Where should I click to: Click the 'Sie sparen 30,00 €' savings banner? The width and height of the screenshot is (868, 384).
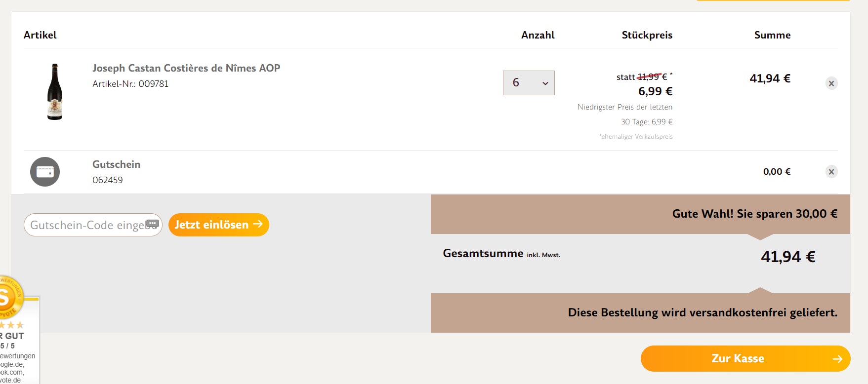pos(754,214)
